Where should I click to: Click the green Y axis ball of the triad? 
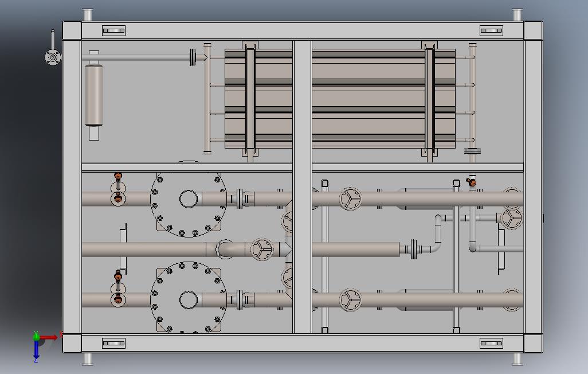[x=36, y=337]
